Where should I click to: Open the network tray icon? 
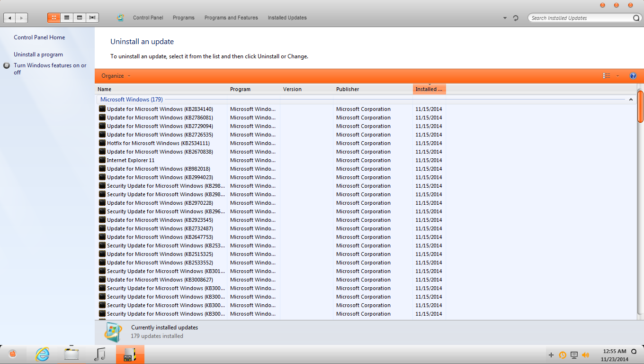click(574, 355)
